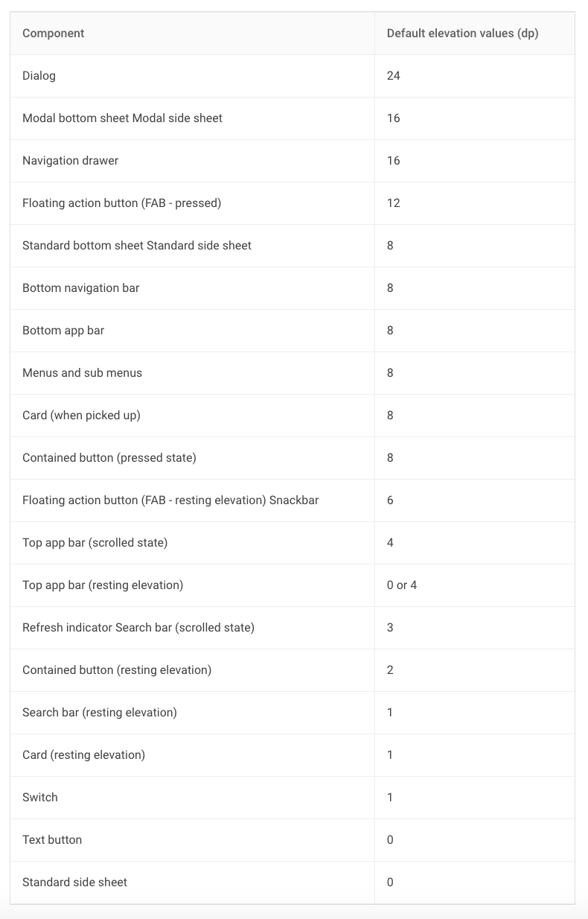Image resolution: width=588 pixels, height=919 pixels.
Task: Click the Component column header
Action: 53,34
